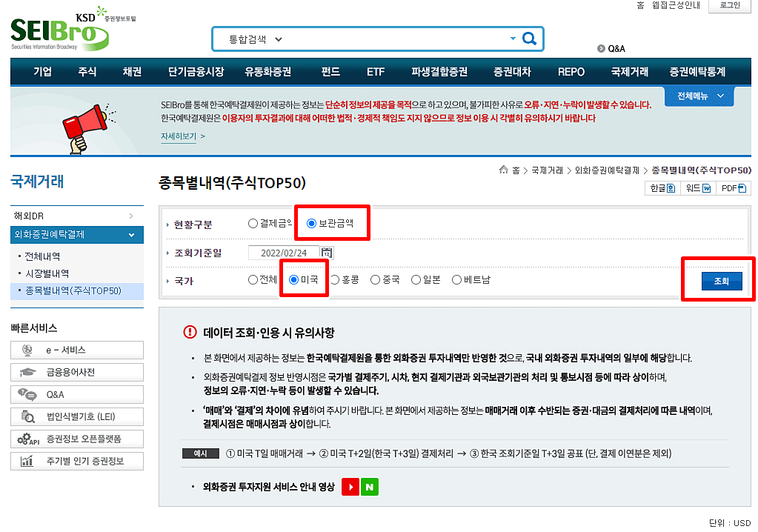The image size is (758, 532).
Task: Open the 국제거래 menu
Action: (629, 72)
